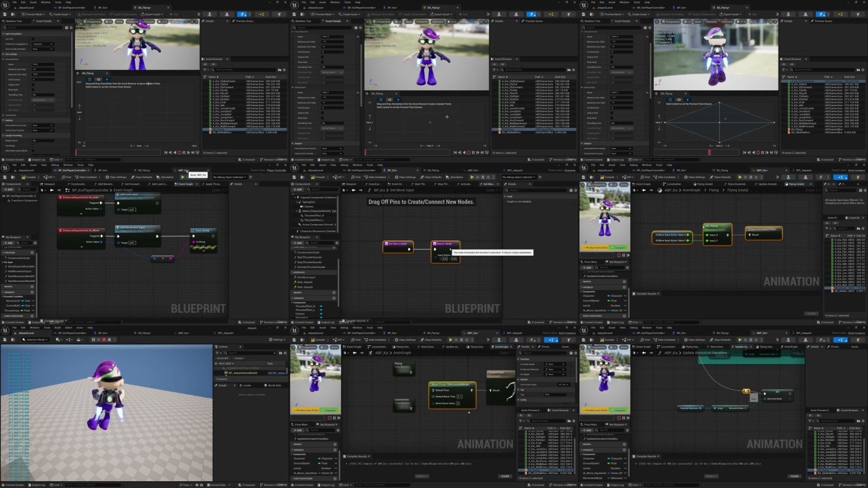Click Save icon in middle-left window toolbar
Viewport: 868px width, 488px height.
[x=4, y=177]
